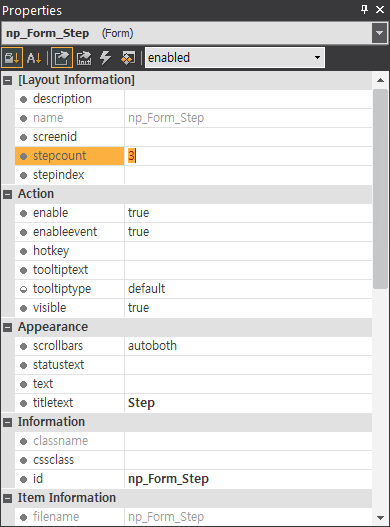Collapse the Layout Information section
The width and height of the screenshot is (390, 527).
pos(7,80)
